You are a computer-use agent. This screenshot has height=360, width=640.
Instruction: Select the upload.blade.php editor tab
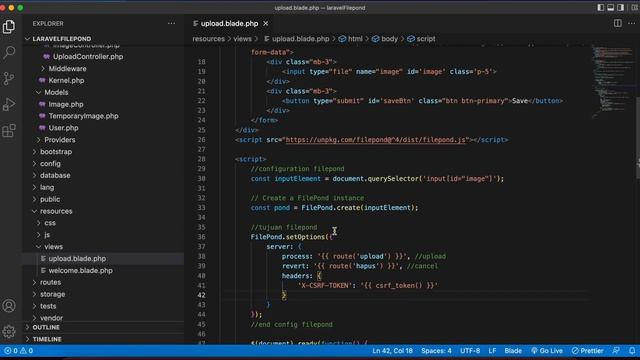pos(229,24)
